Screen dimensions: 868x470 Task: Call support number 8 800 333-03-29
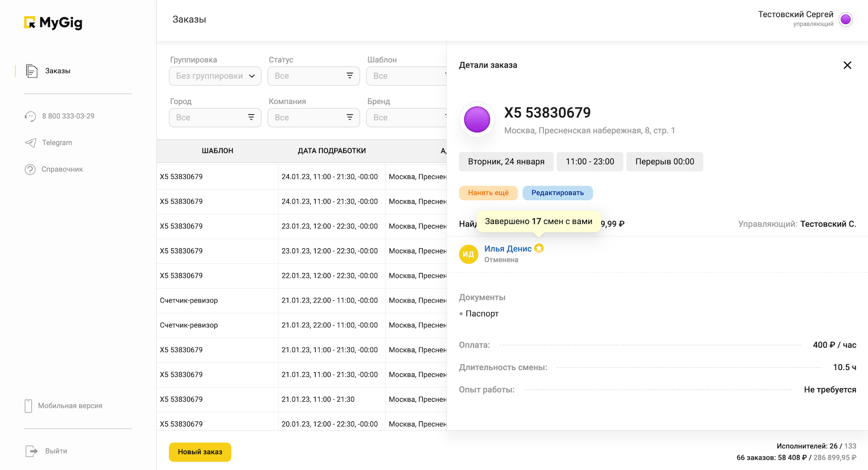click(68, 116)
